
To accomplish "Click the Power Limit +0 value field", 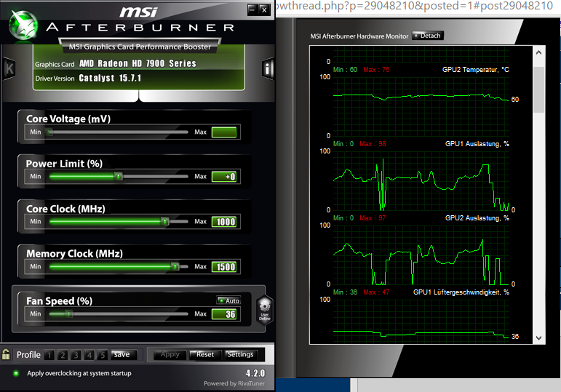I will click(224, 177).
